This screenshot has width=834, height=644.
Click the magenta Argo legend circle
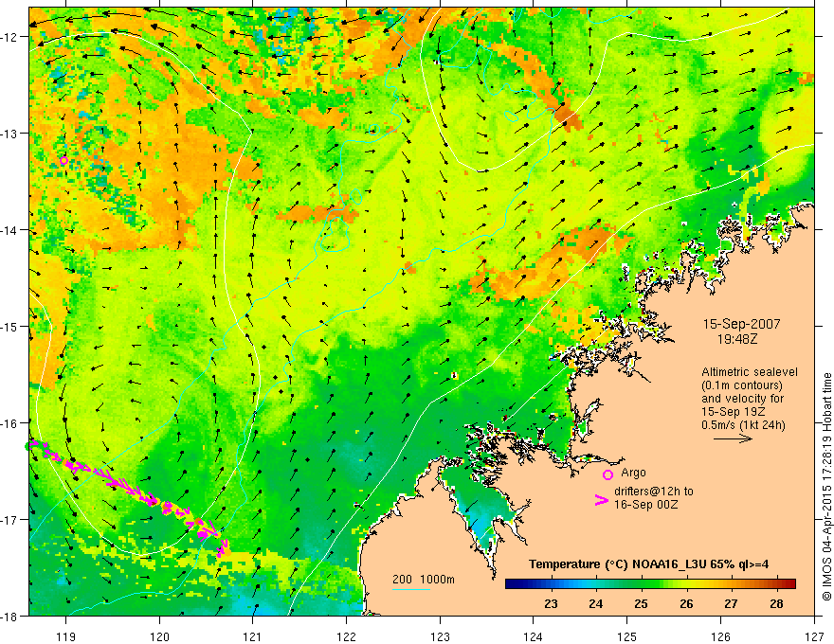click(607, 474)
